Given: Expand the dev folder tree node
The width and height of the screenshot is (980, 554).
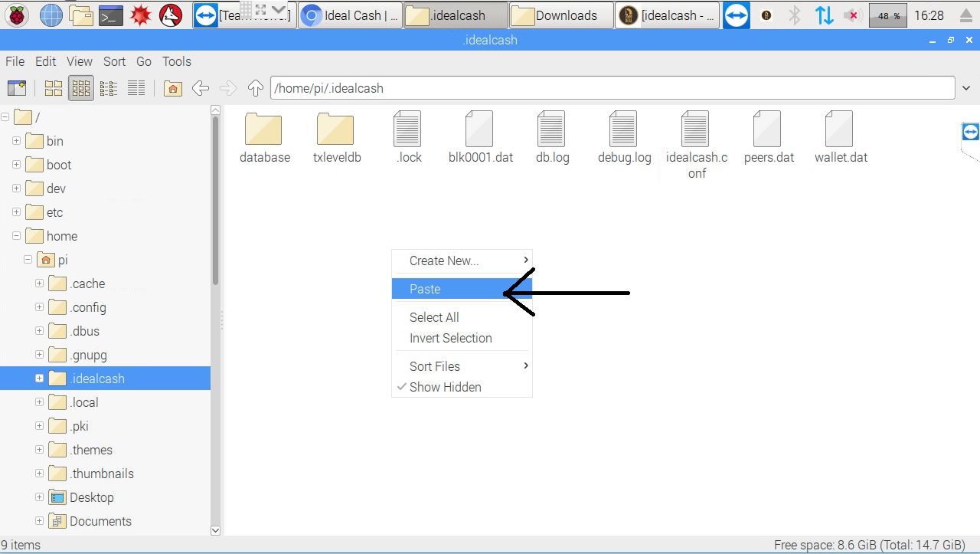Looking at the screenshot, I should 16,188.
